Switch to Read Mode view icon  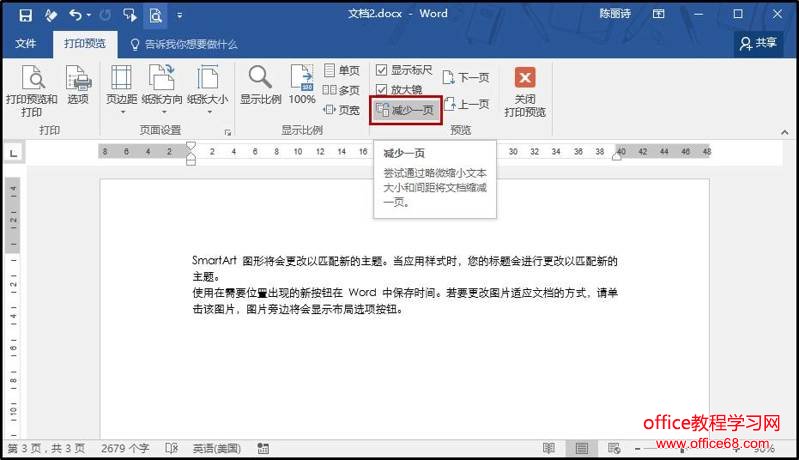[x=549, y=448]
